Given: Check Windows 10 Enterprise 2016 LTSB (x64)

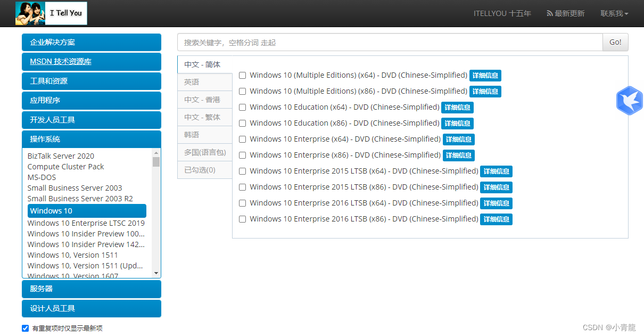Looking at the screenshot, I should 243,203.
